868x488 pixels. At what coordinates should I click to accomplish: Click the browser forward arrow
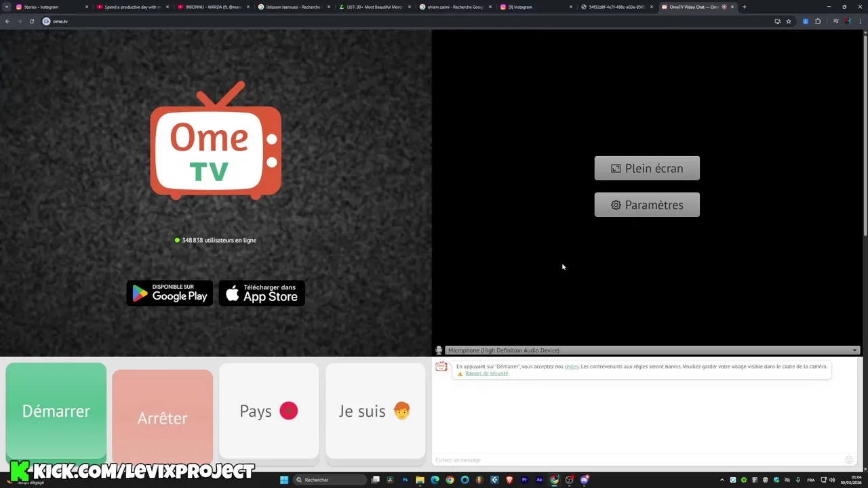click(20, 21)
